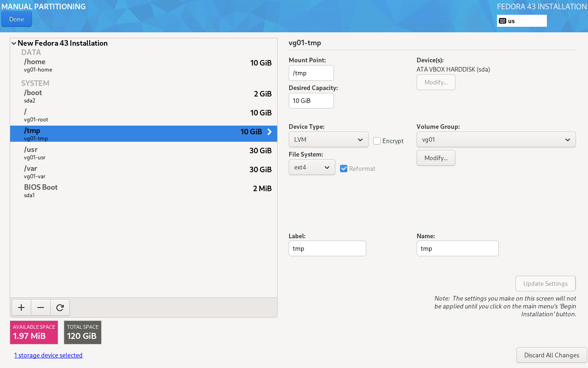Click the arrow on the /tmp row
The image size is (588, 368).
pos(269,132)
